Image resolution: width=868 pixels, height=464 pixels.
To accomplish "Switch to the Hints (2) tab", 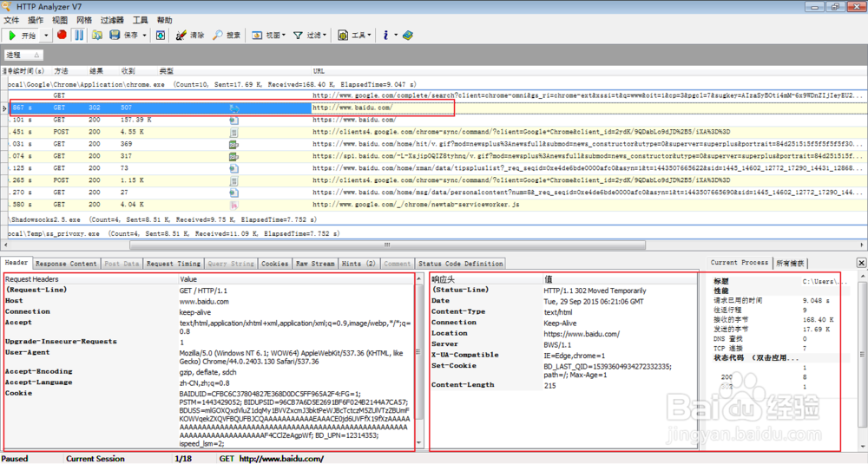I will coord(358,264).
